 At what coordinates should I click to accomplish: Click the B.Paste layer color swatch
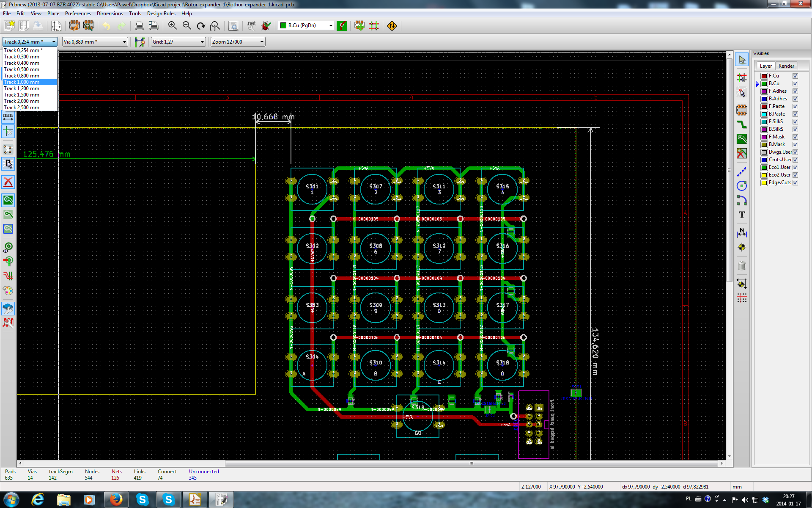(x=764, y=114)
